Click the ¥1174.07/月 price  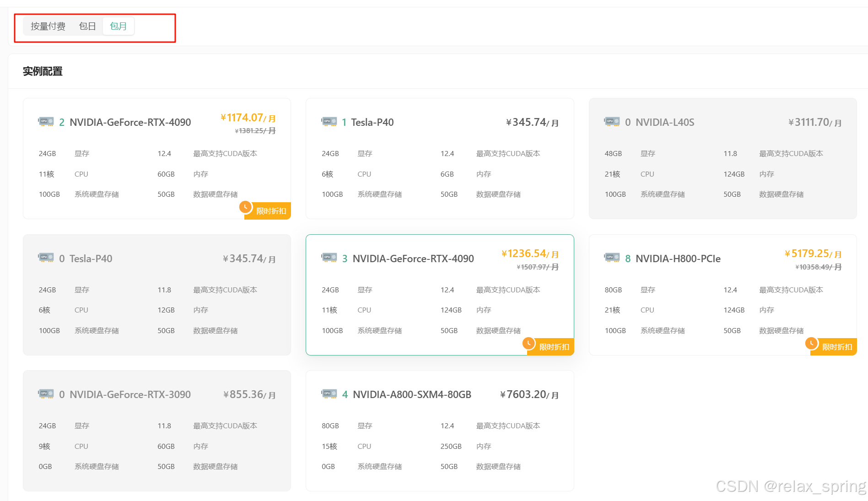pyautogui.click(x=248, y=118)
